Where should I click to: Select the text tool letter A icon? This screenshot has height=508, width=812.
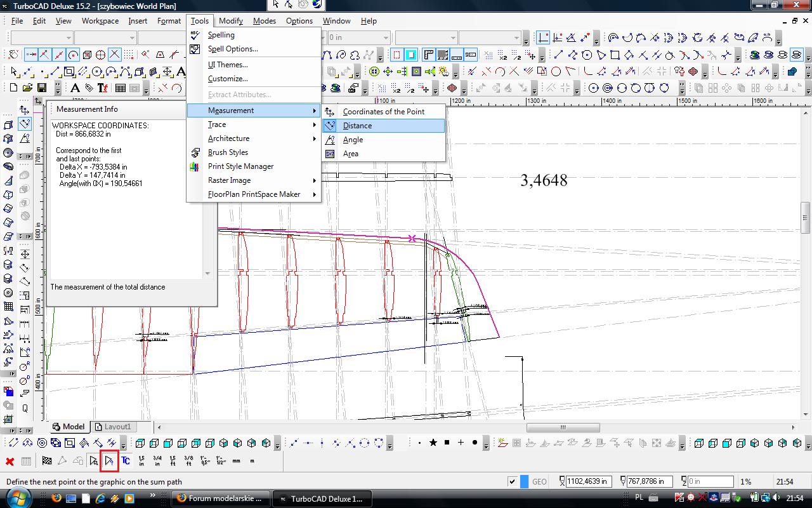click(75, 88)
